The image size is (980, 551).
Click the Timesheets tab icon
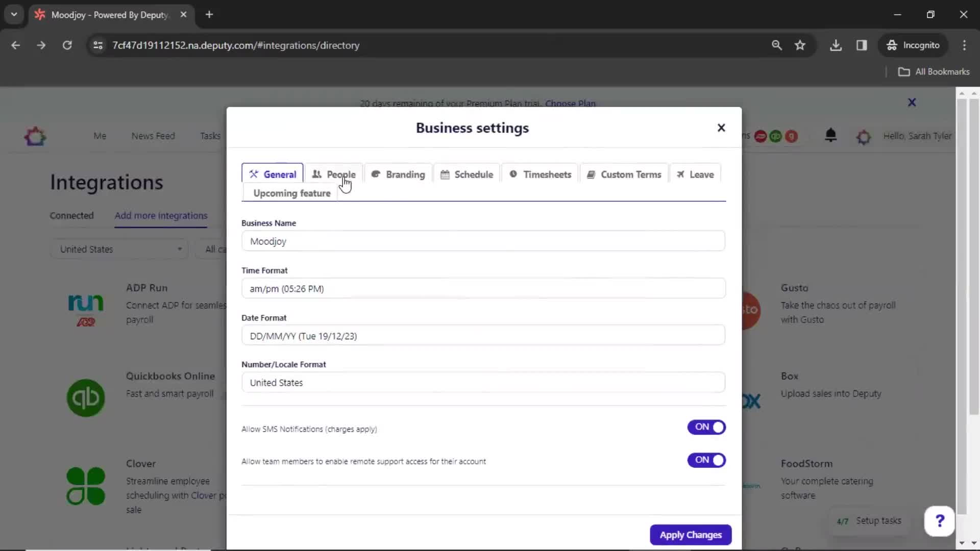click(x=513, y=174)
